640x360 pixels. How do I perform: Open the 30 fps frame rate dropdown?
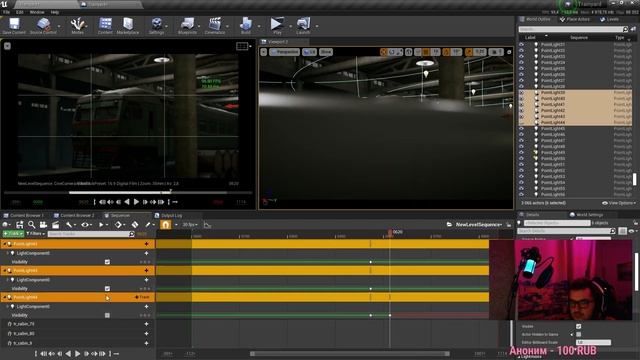[190, 224]
